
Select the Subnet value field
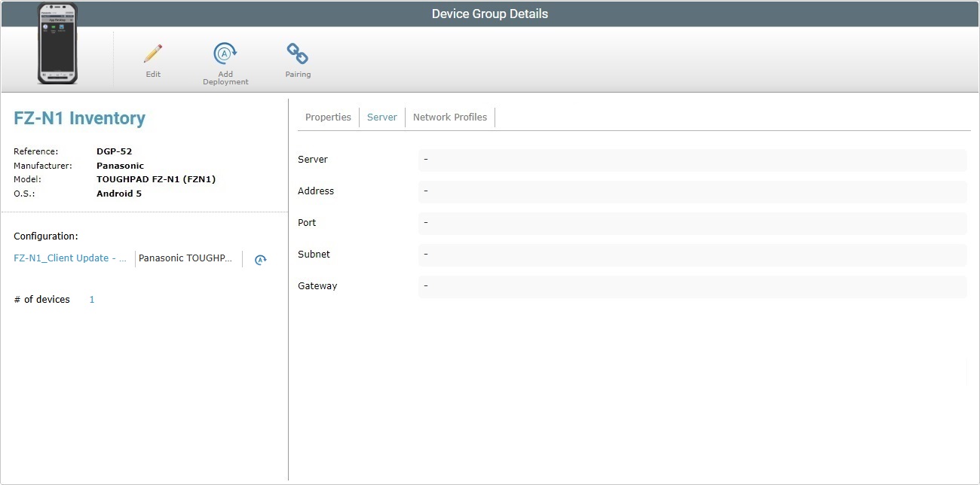point(692,255)
